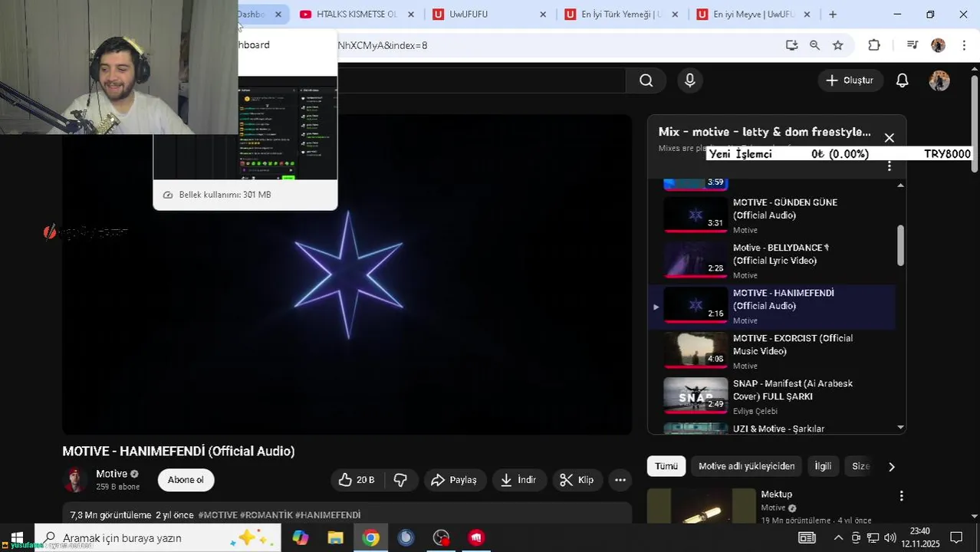Share video with Paylaş button
Viewport: 980px width, 552px height.
454,480
